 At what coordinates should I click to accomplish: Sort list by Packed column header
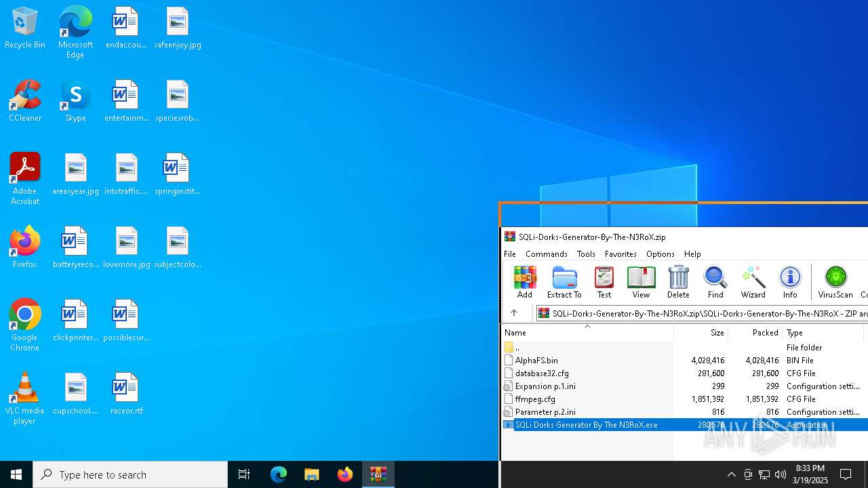point(755,333)
